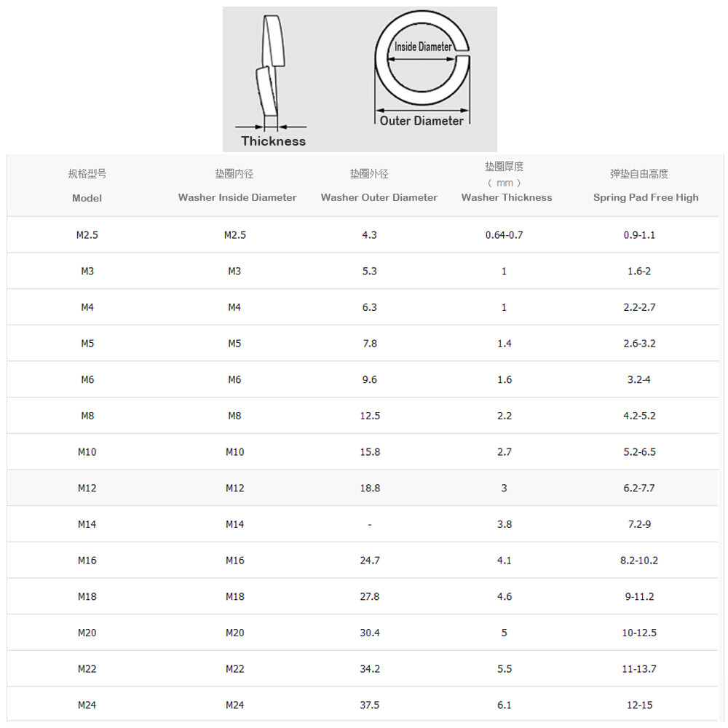
Task: Select the Spring Pad Free High header
Action: pyautogui.click(x=646, y=197)
